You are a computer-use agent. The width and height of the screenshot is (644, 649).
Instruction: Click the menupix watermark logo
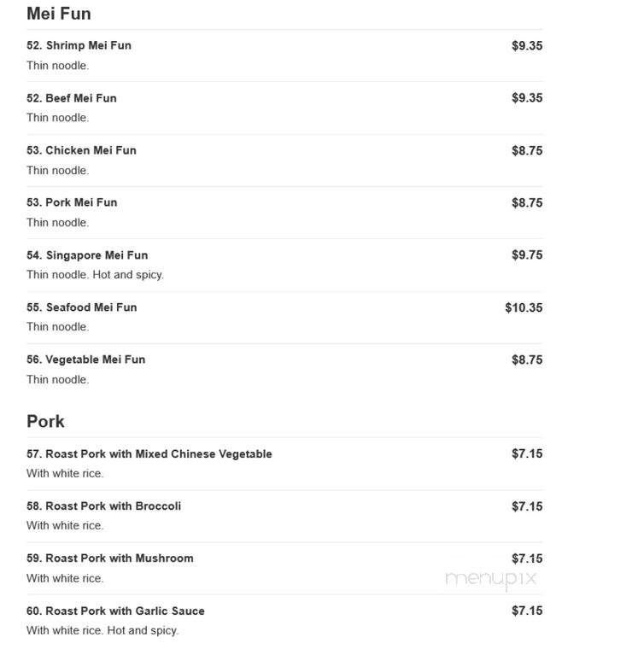(x=491, y=580)
